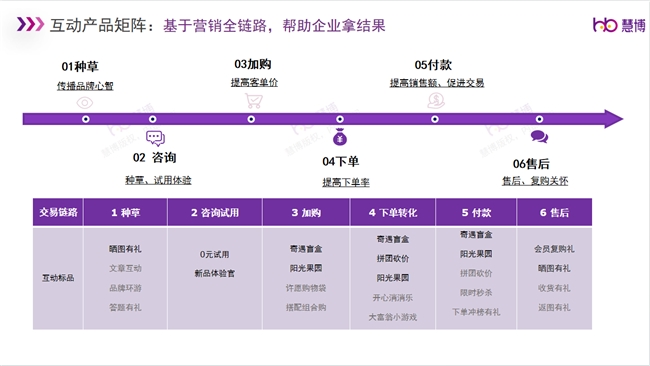Click the 04下单 stage heading

tap(340, 161)
